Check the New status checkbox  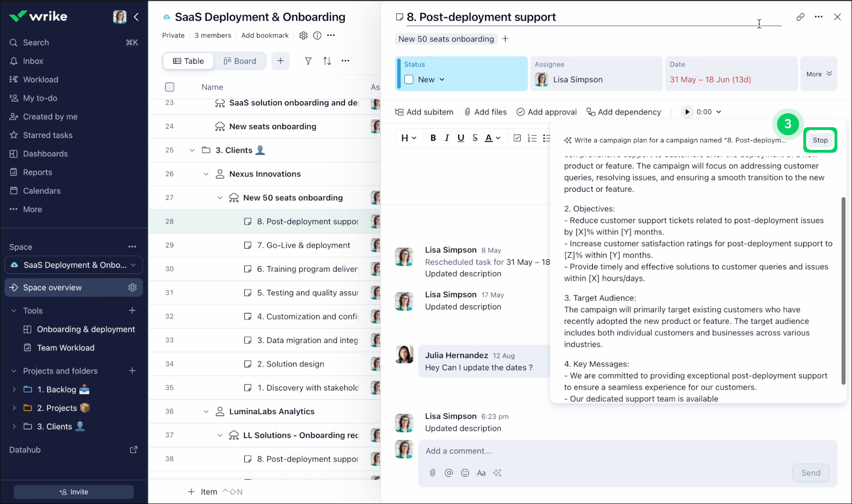coord(409,79)
